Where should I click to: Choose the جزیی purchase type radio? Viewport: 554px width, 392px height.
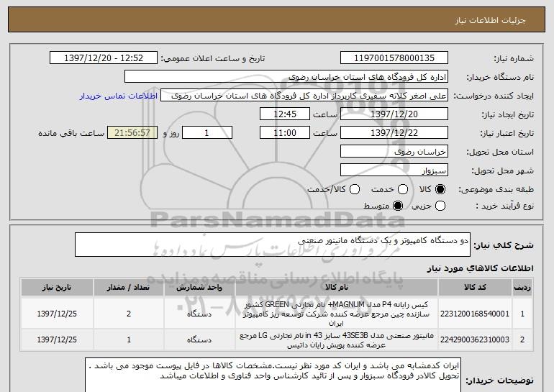click(440, 206)
